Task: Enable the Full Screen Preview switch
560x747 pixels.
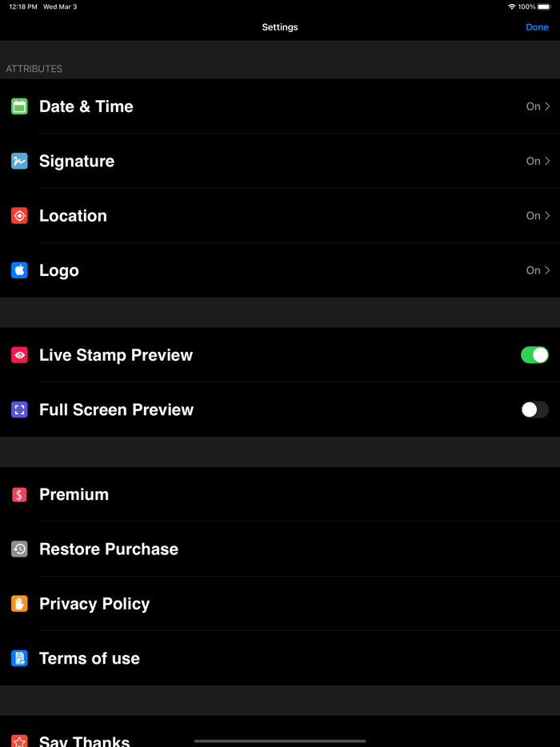Action: [x=534, y=409]
